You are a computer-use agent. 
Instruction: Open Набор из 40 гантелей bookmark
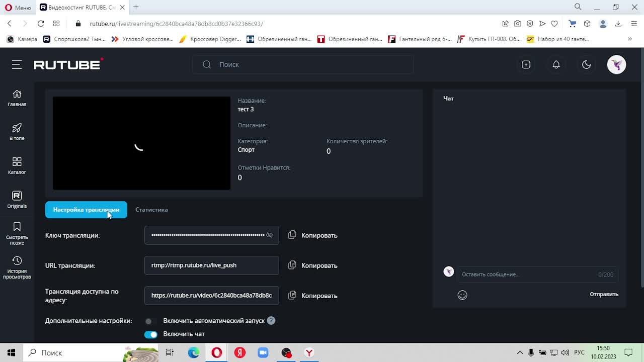coord(558,39)
